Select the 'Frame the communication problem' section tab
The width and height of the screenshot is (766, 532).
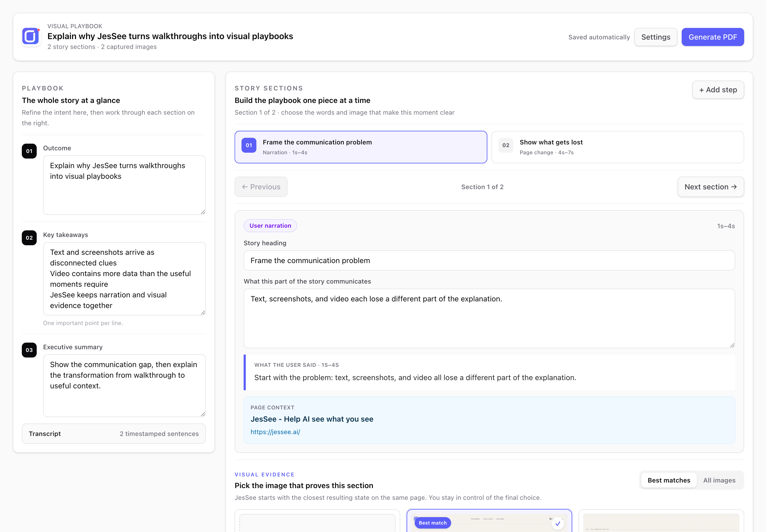point(361,147)
